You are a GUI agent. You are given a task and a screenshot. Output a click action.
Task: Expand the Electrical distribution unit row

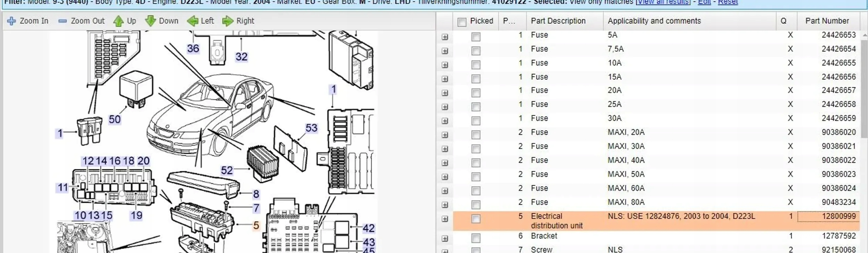[x=445, y=219]
